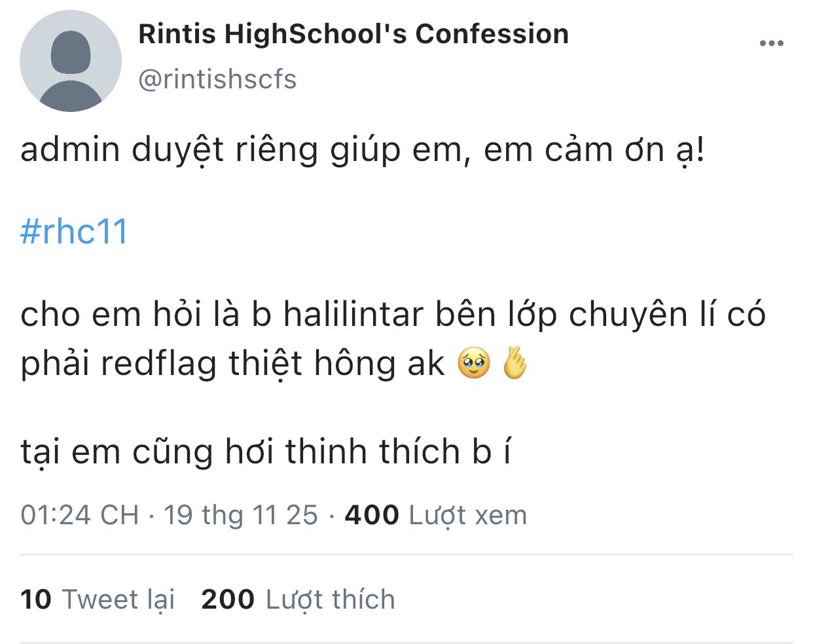Open the three-dot more options menu
This screenshot has width=813, height=644.
pos(771,43)
